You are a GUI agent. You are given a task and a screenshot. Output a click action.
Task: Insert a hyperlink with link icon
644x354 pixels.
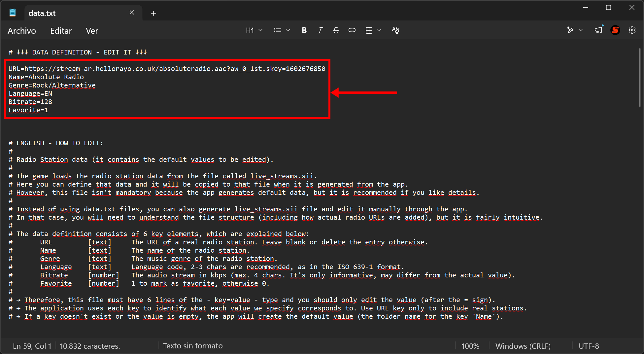(352, 30)
